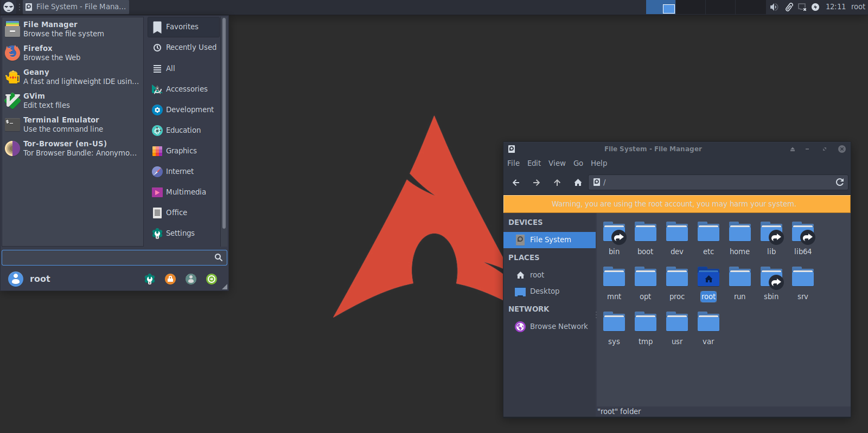Log out using green arrow icon

[x=212, y=279]
